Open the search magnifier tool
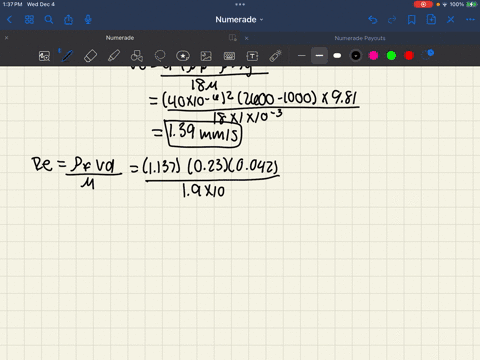 tap(49, 20)
